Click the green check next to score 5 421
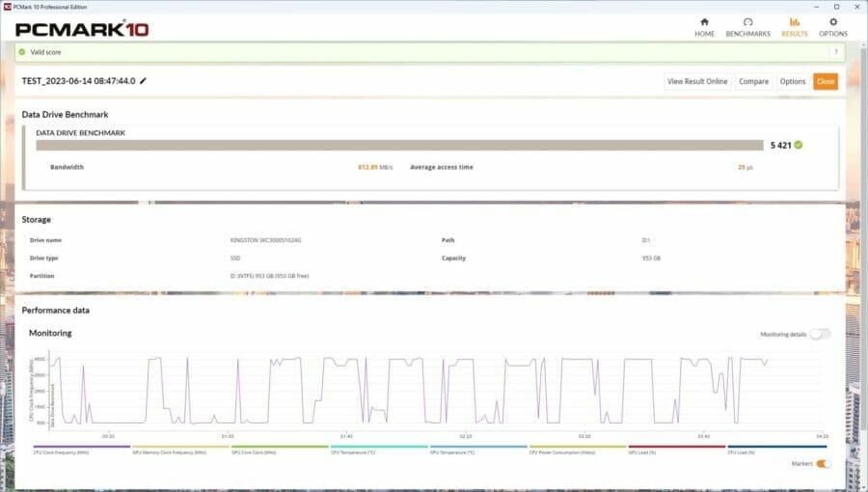The width and height of the screenshot is (868, 492). 799,145
